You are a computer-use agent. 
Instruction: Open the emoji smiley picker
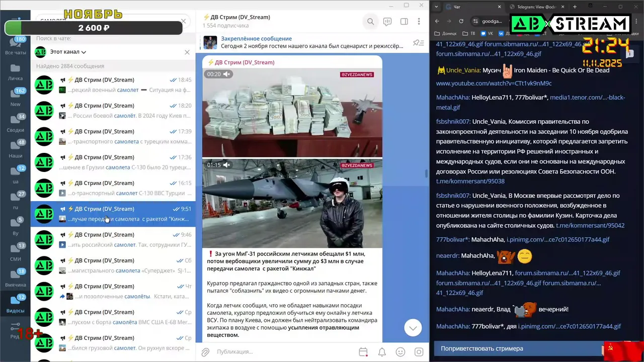pyautogui.click(x=400, y=352)
